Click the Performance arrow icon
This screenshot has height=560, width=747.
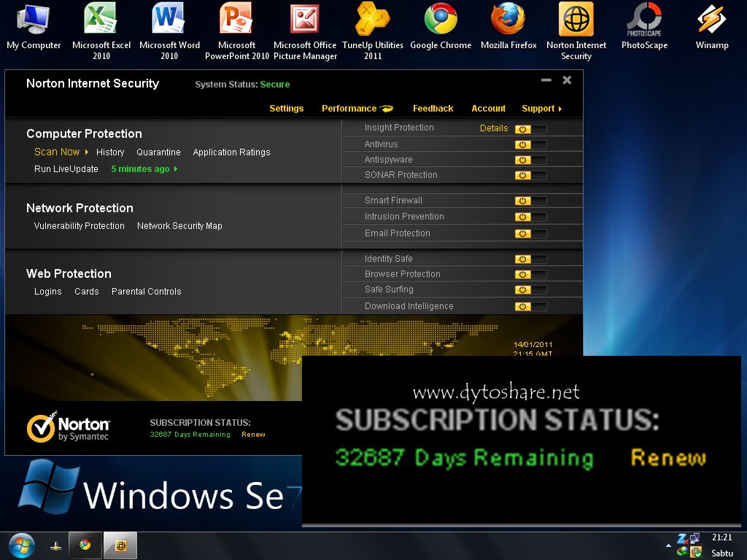point(386,109)
